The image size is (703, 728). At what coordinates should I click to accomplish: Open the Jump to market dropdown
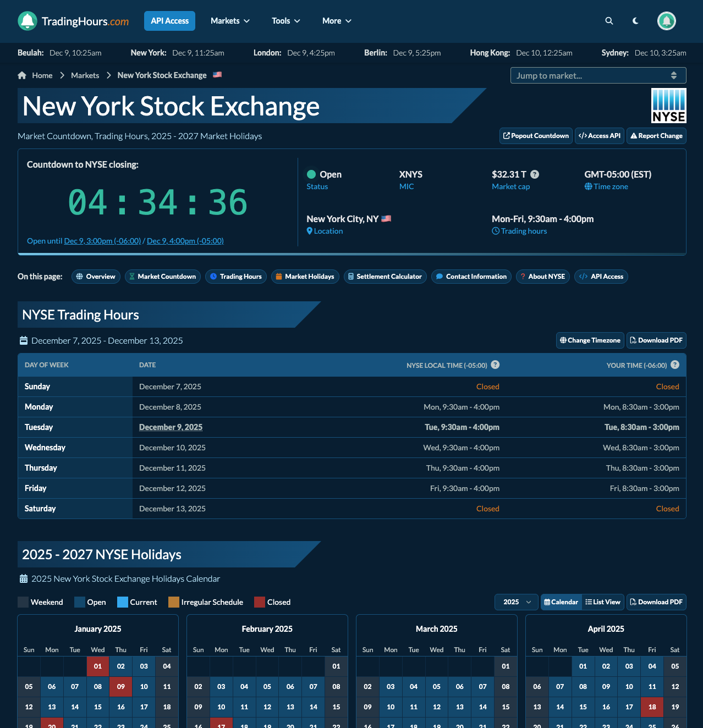[598, 75]
